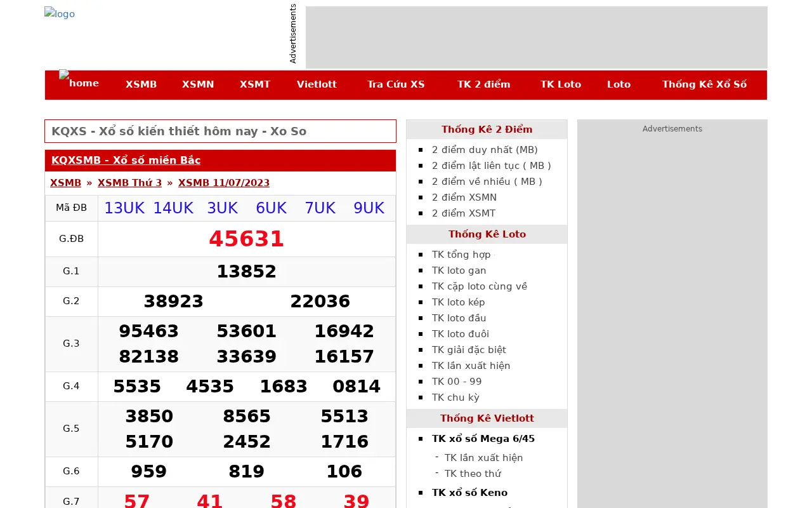Open the XSMB menu item

(141, 84)
